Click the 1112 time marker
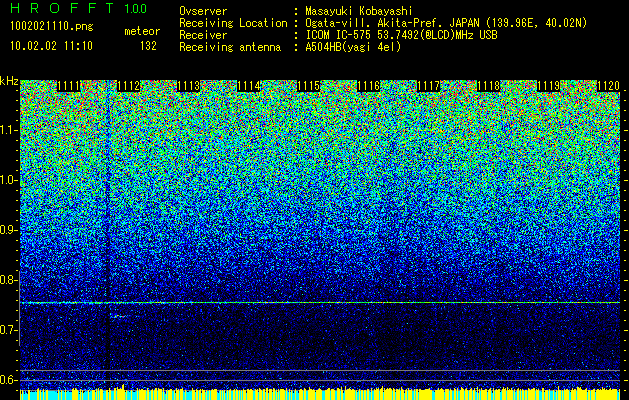This screenshot has width=629, height=400. coord(128,86)
